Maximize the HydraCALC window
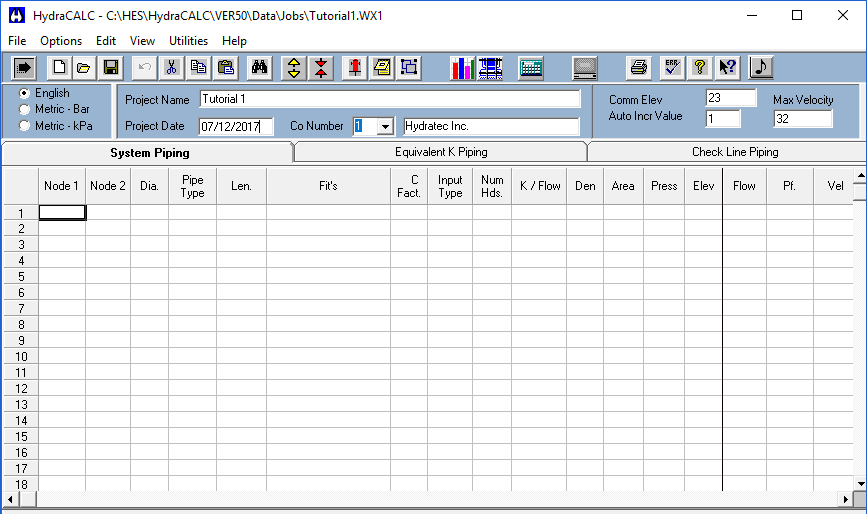Image resolution: width=867 pixels, height=514 pixels. tap(797, 15)
